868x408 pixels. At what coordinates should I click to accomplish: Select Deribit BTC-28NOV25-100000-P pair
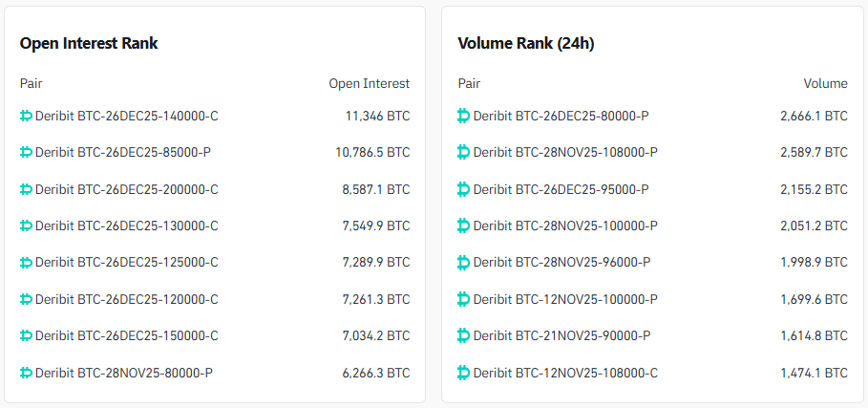click(x=564, y=226)
